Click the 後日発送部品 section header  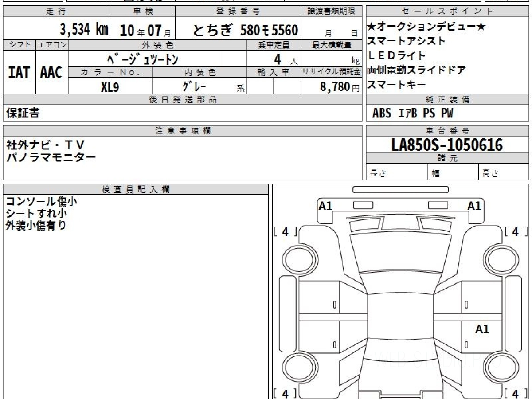coord(182,100)
